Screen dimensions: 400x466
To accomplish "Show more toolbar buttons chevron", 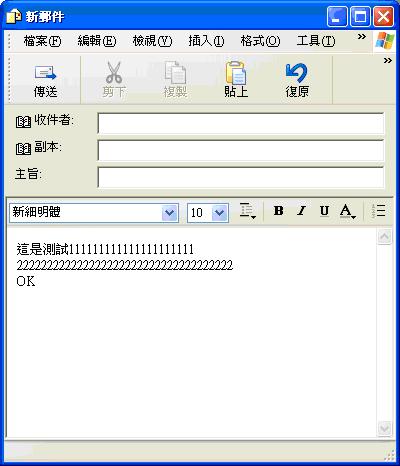I will click(387, 61).
